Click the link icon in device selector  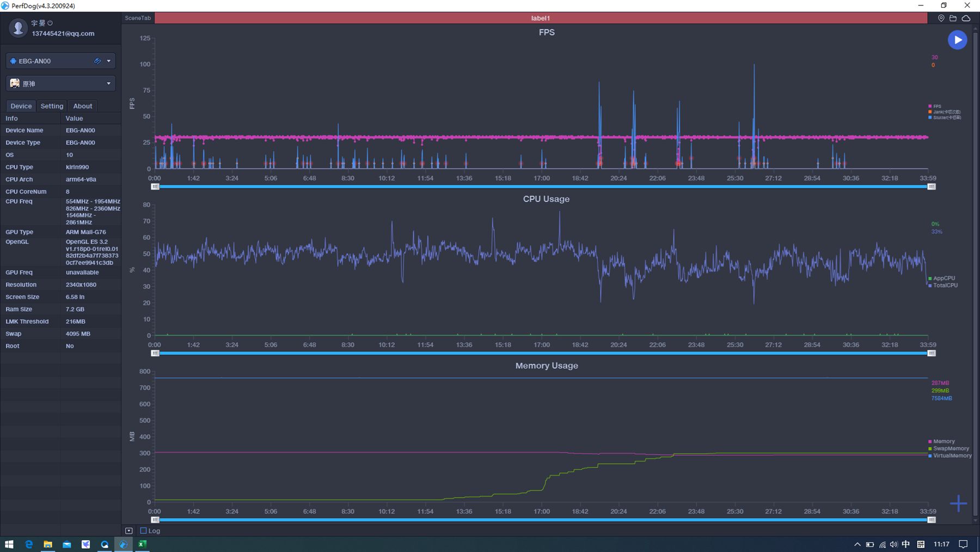pyautogui.click(x=97, y=61)
